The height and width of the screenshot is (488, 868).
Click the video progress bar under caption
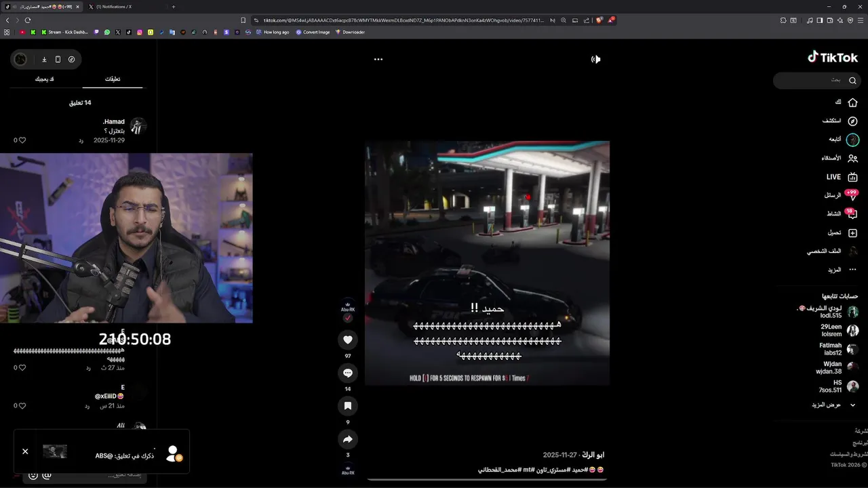pos(487,479)
